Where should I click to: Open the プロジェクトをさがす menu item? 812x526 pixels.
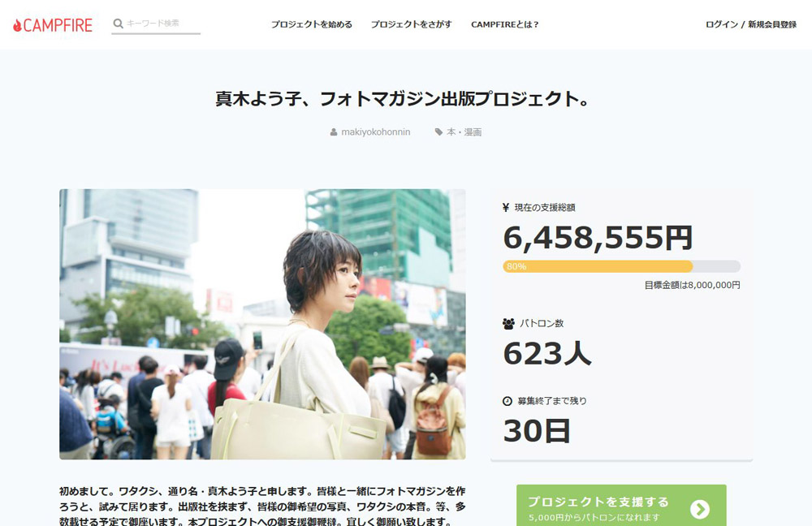coord(411,24)
